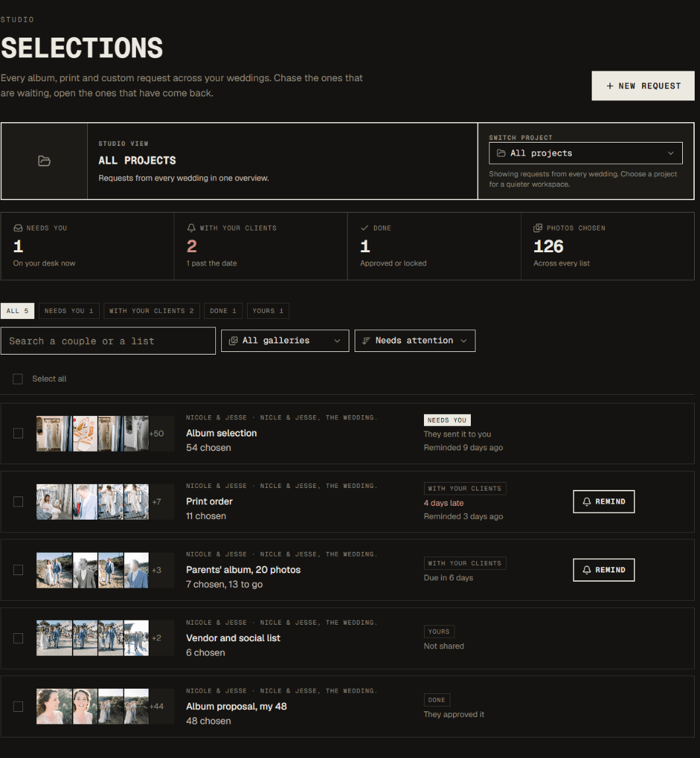Click the folder icon in studio view card
Screen dimensions: 700x758
tap(44, 161)
